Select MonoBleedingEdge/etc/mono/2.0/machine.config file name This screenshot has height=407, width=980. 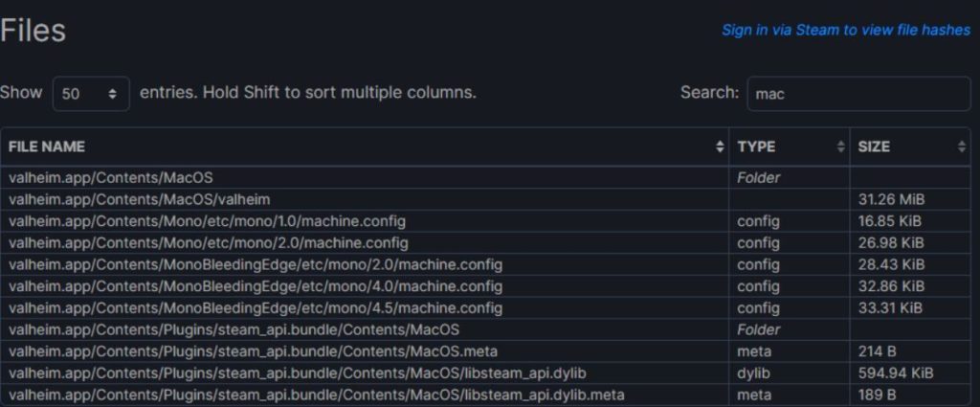click(255, 264)
